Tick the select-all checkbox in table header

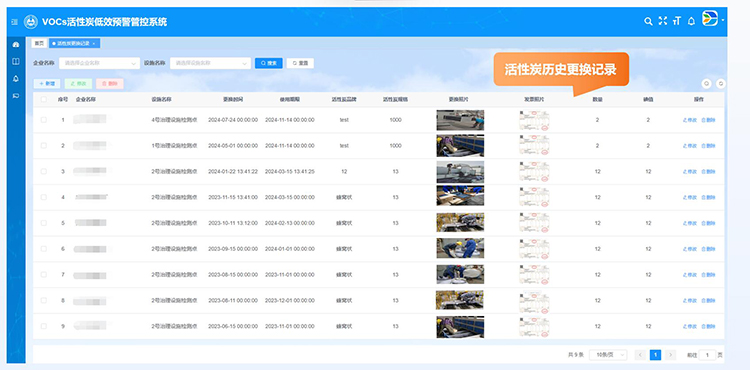coord(44,99)
